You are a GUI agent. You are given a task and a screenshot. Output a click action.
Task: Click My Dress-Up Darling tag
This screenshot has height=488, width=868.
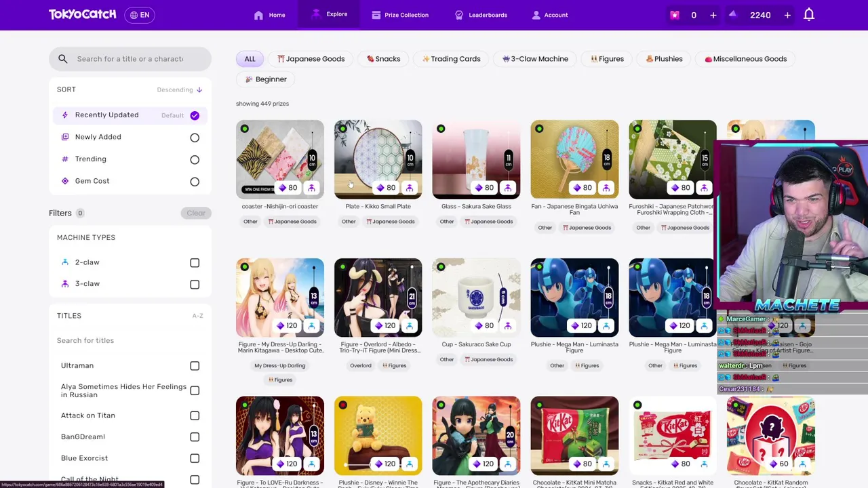pos(280,366)
